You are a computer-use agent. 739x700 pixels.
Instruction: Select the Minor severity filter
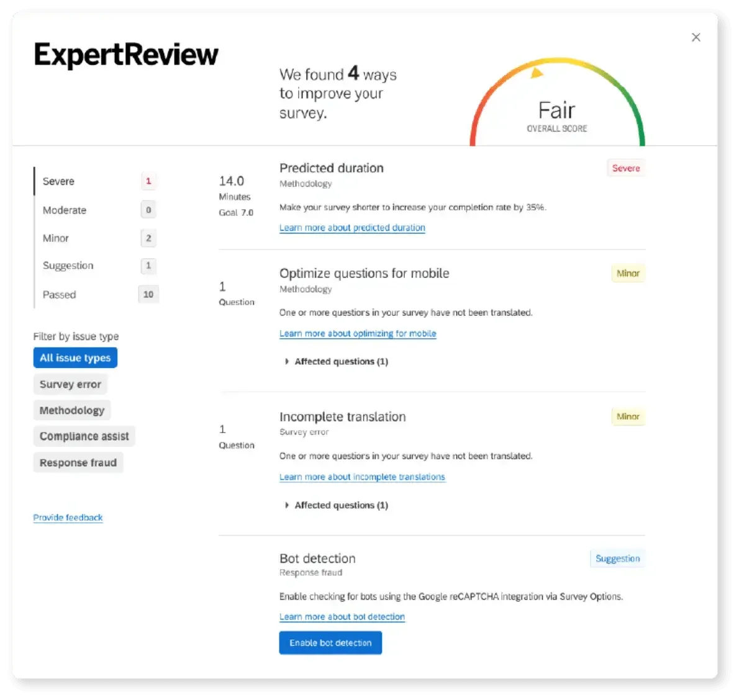click(96, 238)
